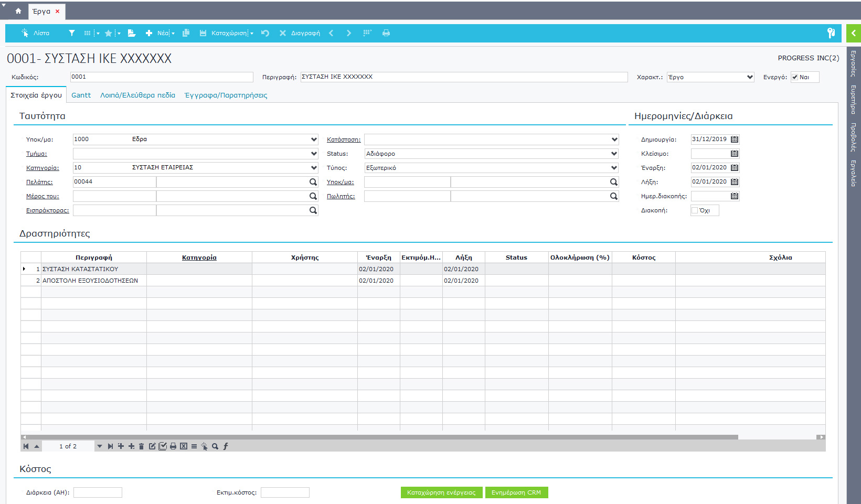Click the home icon tab

pyautogui.click(x=18, y=11)
